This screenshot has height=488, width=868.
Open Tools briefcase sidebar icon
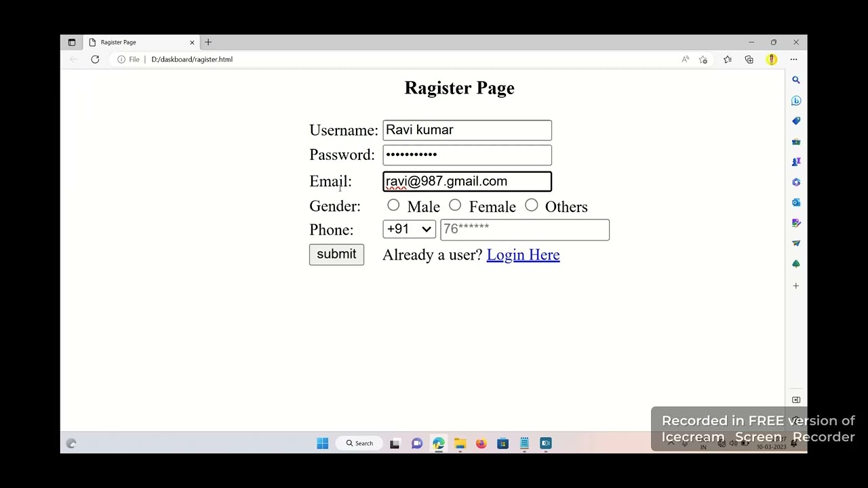pos(796,142)
